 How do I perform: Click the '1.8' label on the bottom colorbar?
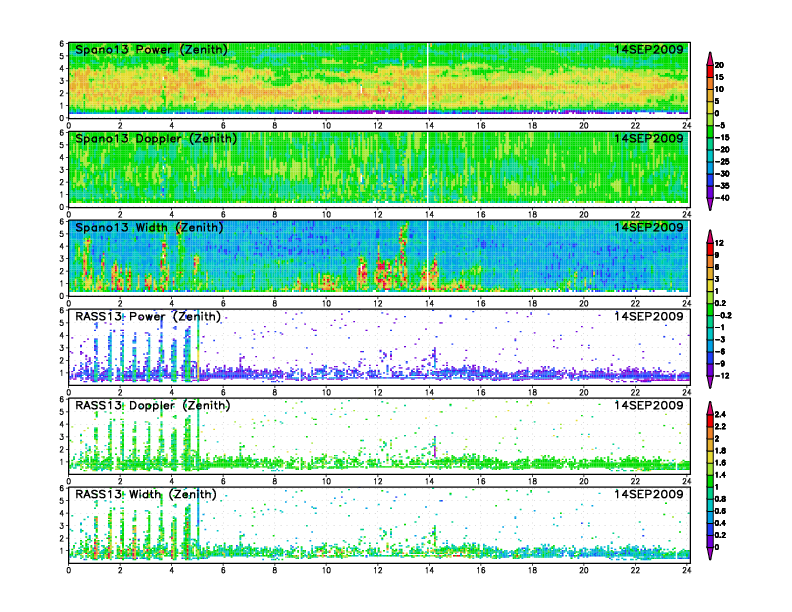click(720, 450)
